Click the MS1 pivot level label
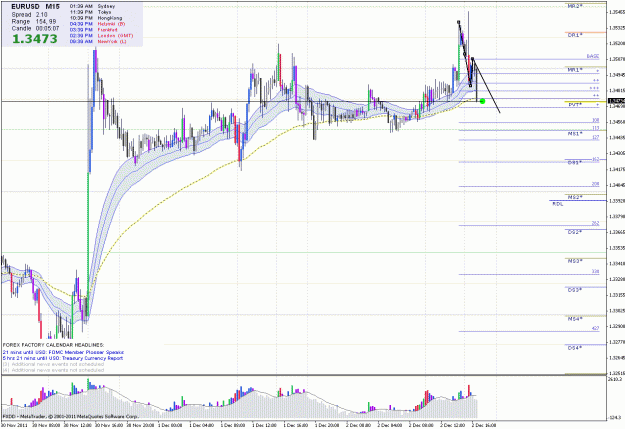Viewport: 625px width, 429px height. point(575,134)
